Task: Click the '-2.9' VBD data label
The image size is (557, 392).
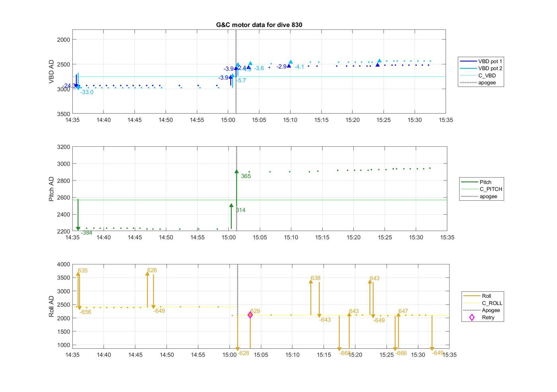Action: click(282, 66)
